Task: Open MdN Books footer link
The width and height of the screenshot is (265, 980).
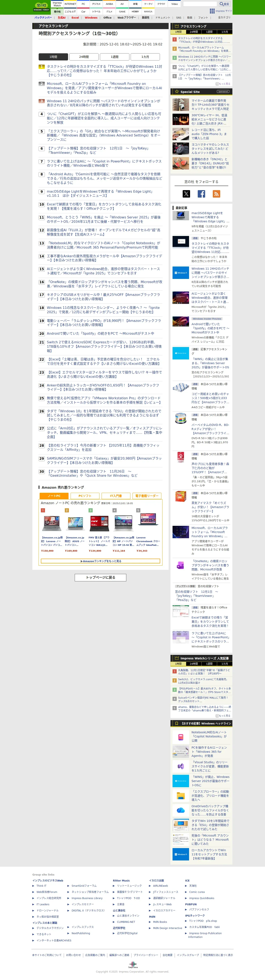Action: point(160,922)
